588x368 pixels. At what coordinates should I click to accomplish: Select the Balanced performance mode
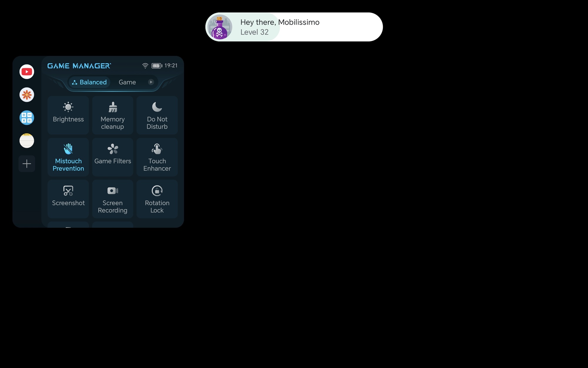coord(89,82)
